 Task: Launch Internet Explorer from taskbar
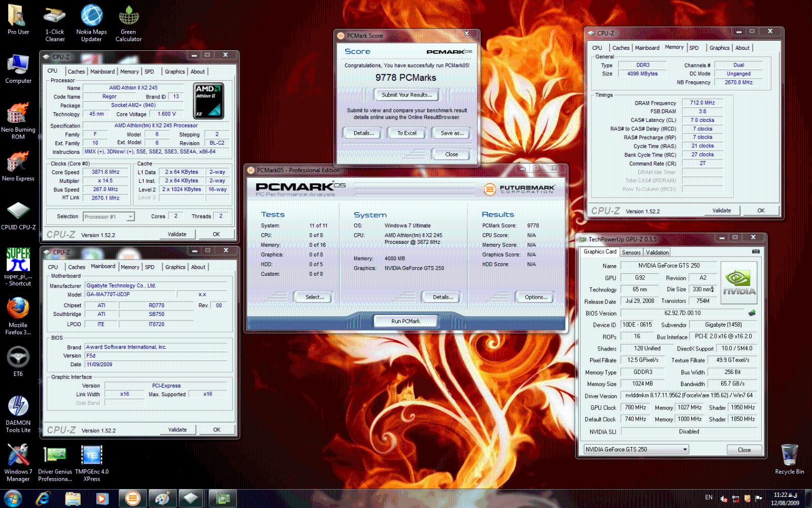click(43, 498)
